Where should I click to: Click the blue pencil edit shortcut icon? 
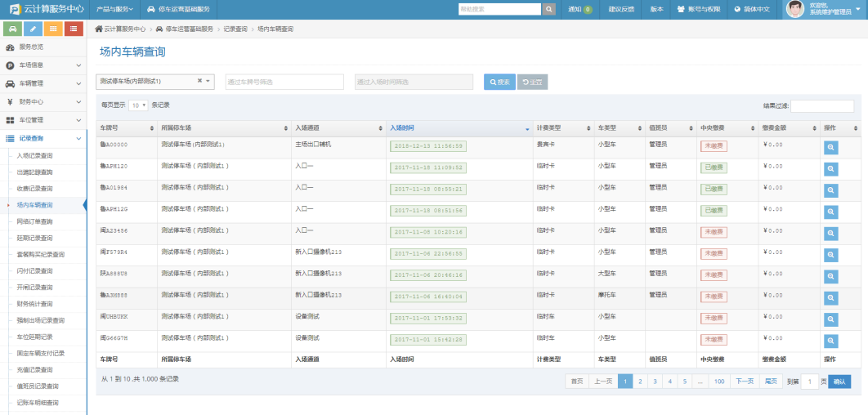coord(34,29)
